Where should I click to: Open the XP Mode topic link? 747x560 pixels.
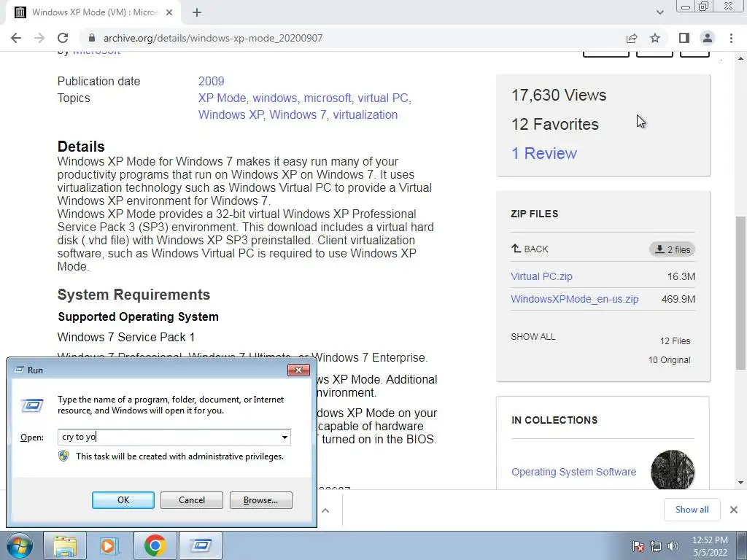(x=222, y=98)
